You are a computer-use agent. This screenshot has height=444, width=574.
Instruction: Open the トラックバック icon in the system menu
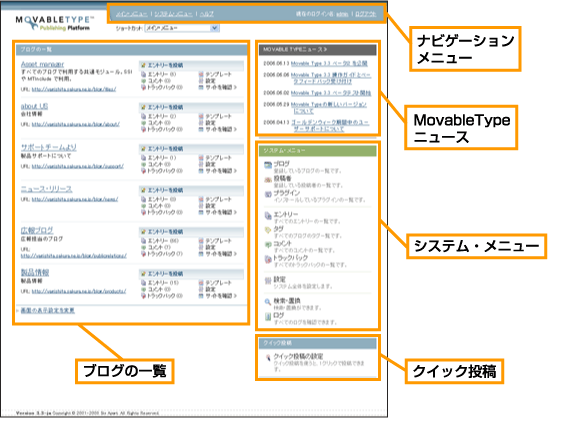268,259
